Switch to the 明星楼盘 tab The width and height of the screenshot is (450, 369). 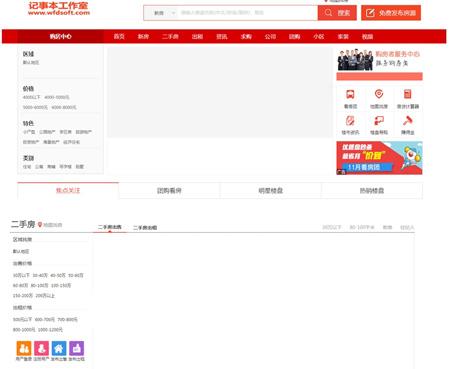271,190
